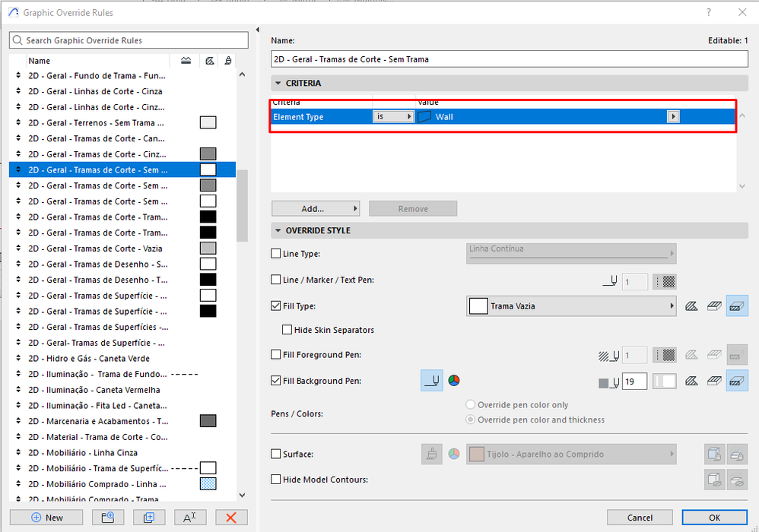Click the surface cut override icon button
The height and width of the screenshot is (532, 759).
pyautogui.click(x=737, y=454)
